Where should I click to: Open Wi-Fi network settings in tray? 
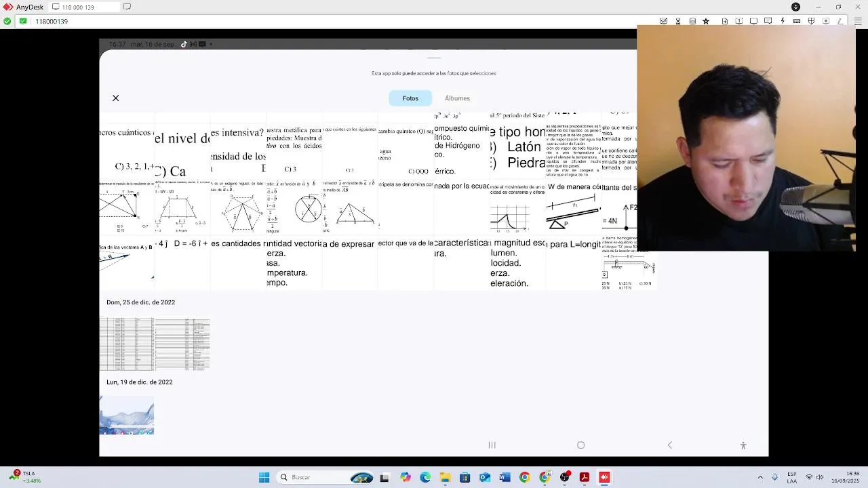pyautogui.click(x=808, y=477)
